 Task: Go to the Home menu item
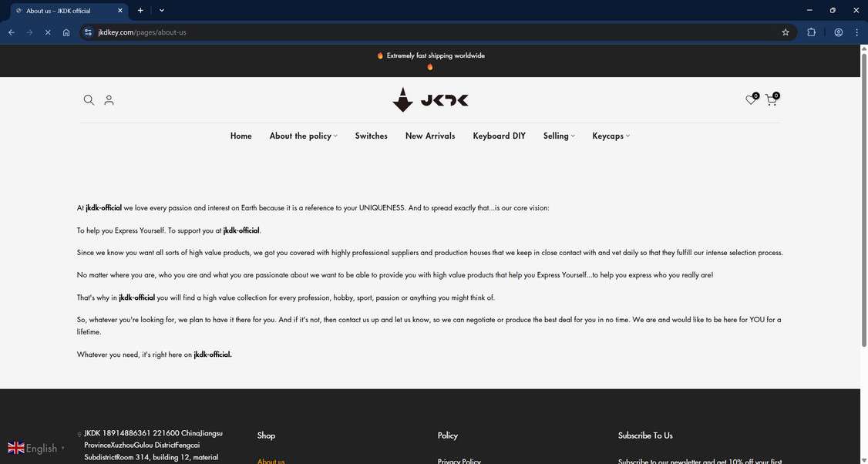[241, 136]
